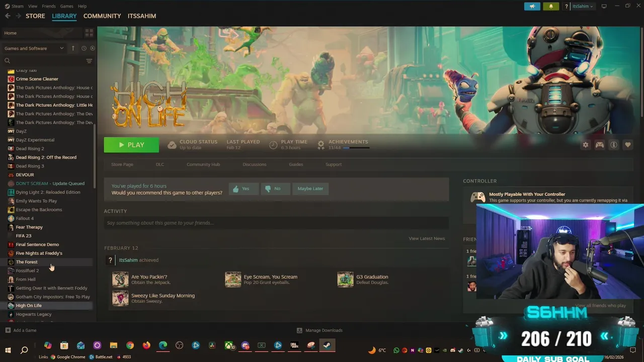The height and width of the screenshot is (362, 644).
Task: Add High On Life to favorites heart
Action: [627, 145]
